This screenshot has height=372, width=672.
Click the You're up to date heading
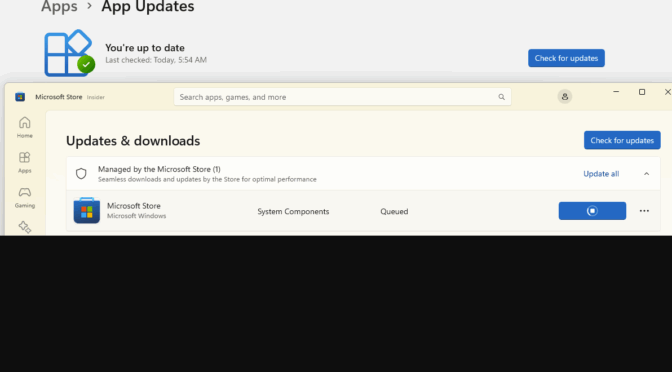click(x=145, y=48)
